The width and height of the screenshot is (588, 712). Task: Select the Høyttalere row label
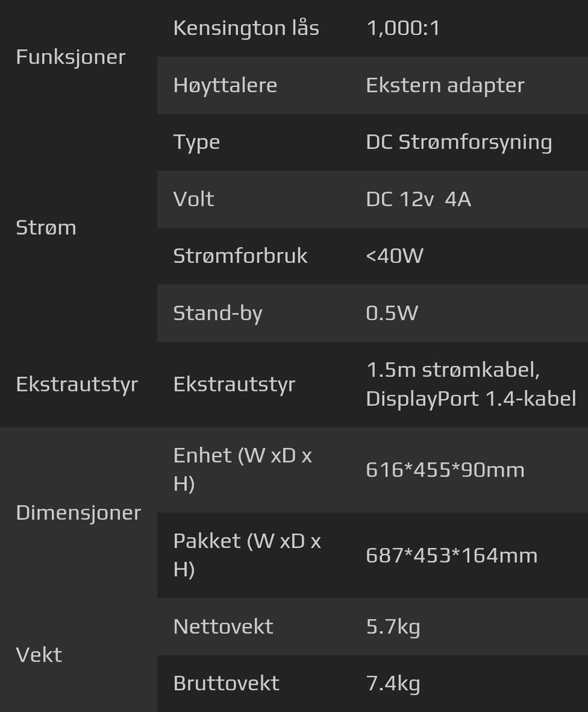pos(225,85)
